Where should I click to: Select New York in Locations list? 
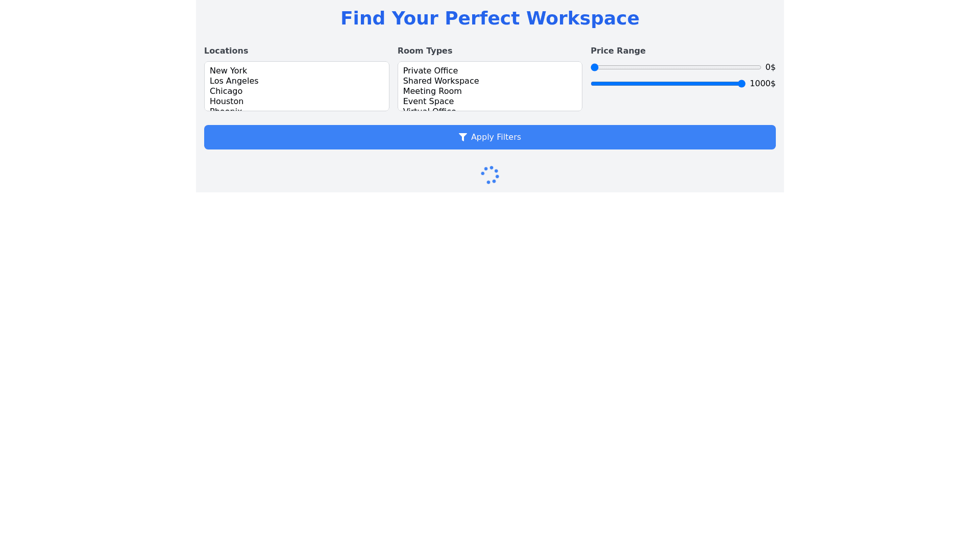pos(228,71)
